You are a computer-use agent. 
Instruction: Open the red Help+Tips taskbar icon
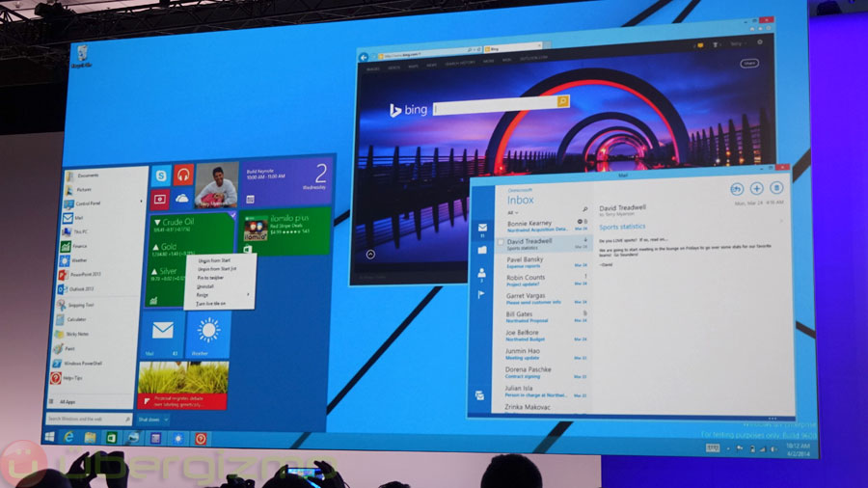[x=201, y=439]
